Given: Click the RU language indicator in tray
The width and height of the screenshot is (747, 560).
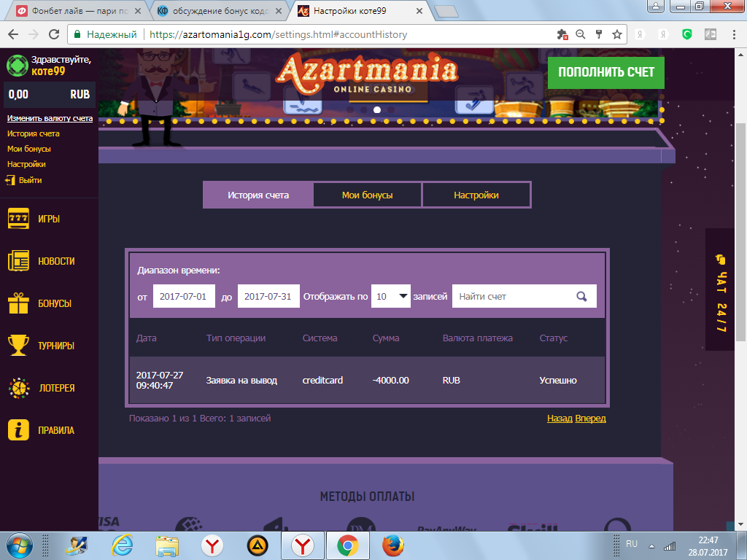Looking at the screenshot, I should pos(632,544).
